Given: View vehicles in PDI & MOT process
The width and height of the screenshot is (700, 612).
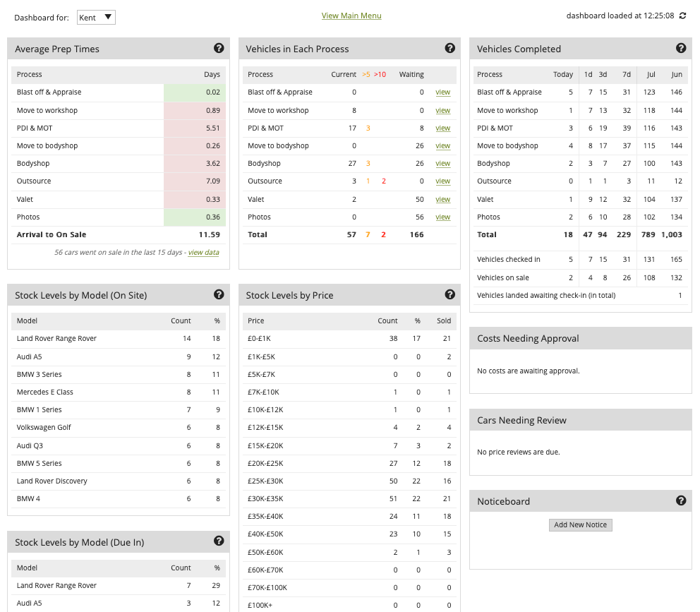Looking at the screenshot, I should (x=442, y=128).
